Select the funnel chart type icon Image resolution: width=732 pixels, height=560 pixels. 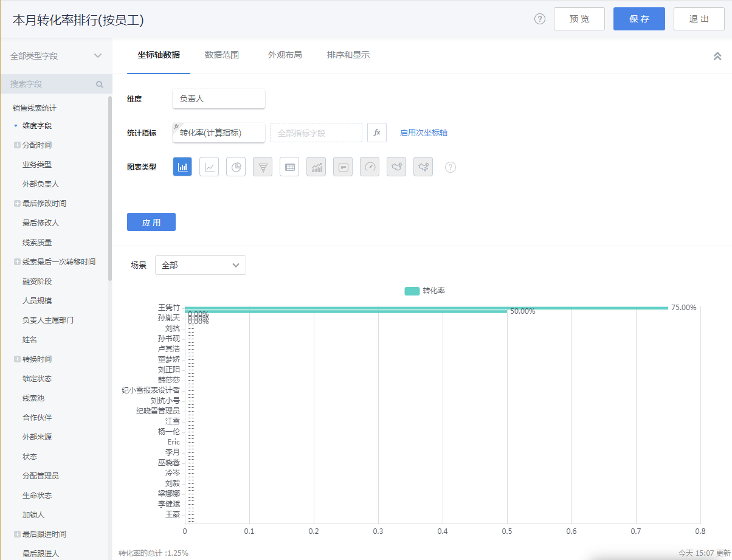click(263, 167)
